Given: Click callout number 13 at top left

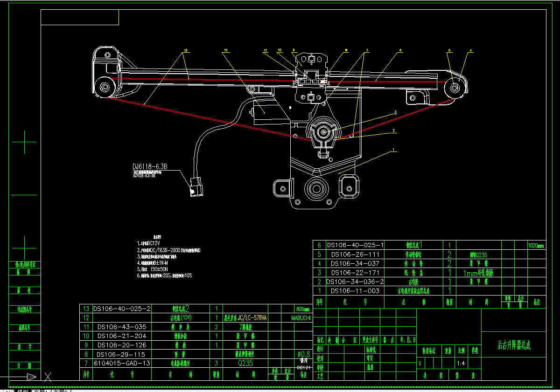Looking at the screenshot, I should coord(185,50).
